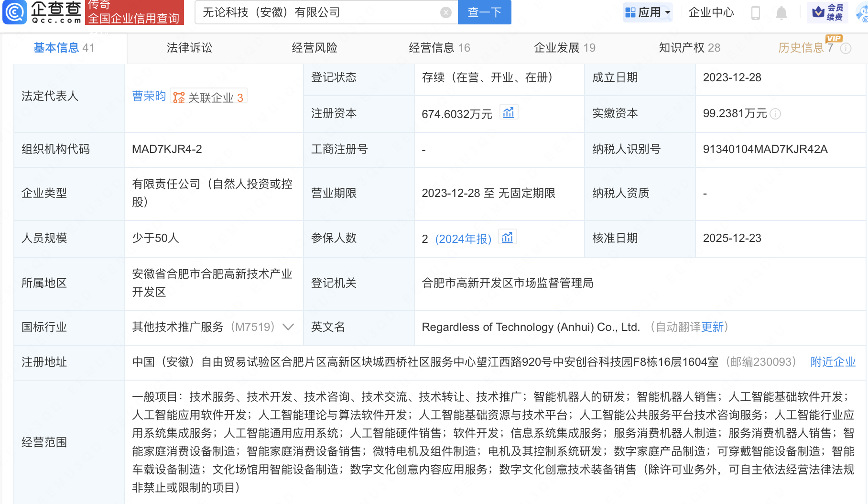
Task: Switch to the 知识产权 tab
Action: click(x=689, y=48)
